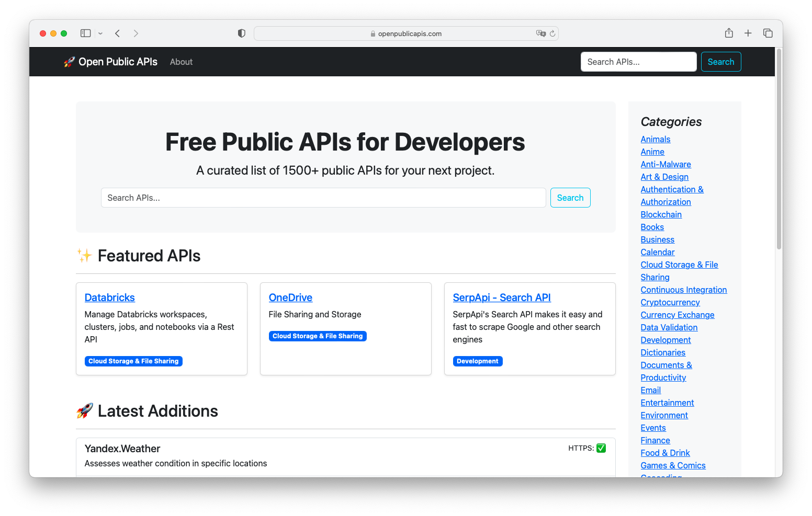
Task: Open the Data Validation category
Action: [669, 327]
